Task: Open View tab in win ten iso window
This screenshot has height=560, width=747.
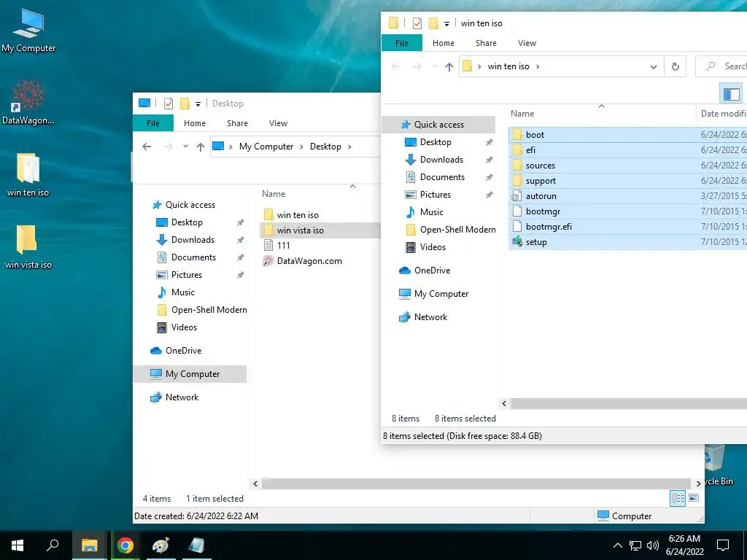Action: click(x=527, y=43)
